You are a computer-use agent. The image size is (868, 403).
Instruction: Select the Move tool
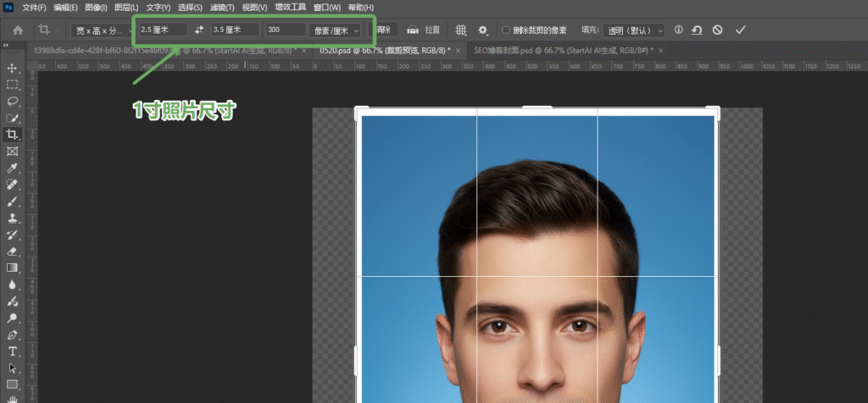12,69
